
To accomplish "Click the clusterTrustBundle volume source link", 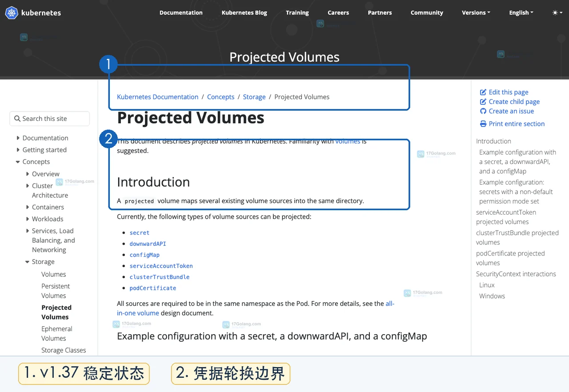I will 160,277.
